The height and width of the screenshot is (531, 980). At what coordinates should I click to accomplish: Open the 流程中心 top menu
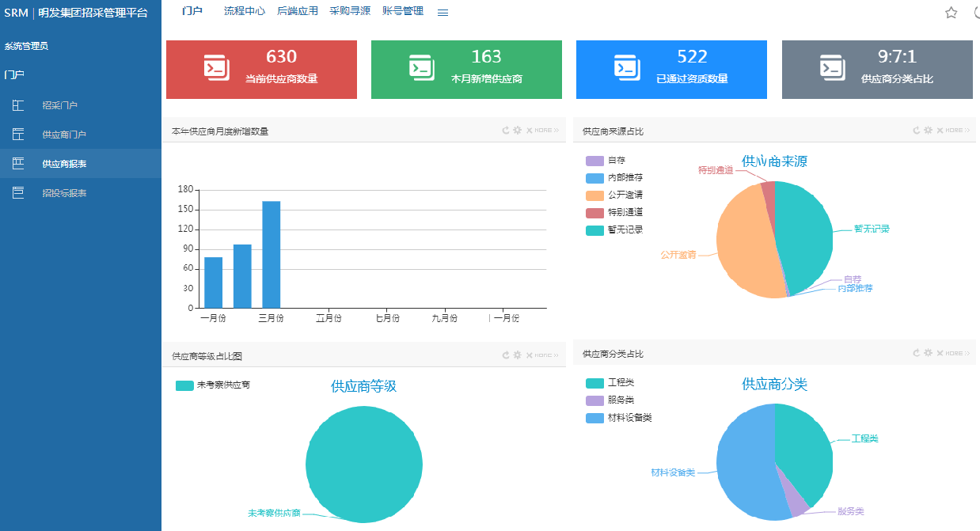tap(245, 11)
